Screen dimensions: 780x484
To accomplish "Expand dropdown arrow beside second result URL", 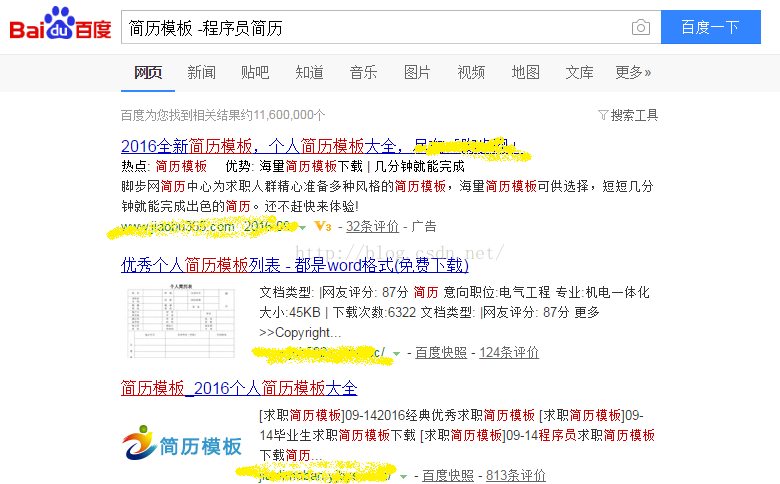I will 396,354.
